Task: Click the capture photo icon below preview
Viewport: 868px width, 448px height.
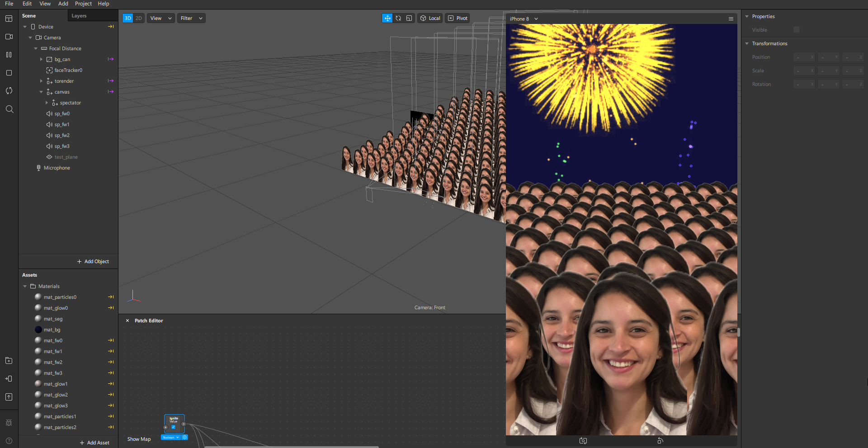Action: point(583,440)
